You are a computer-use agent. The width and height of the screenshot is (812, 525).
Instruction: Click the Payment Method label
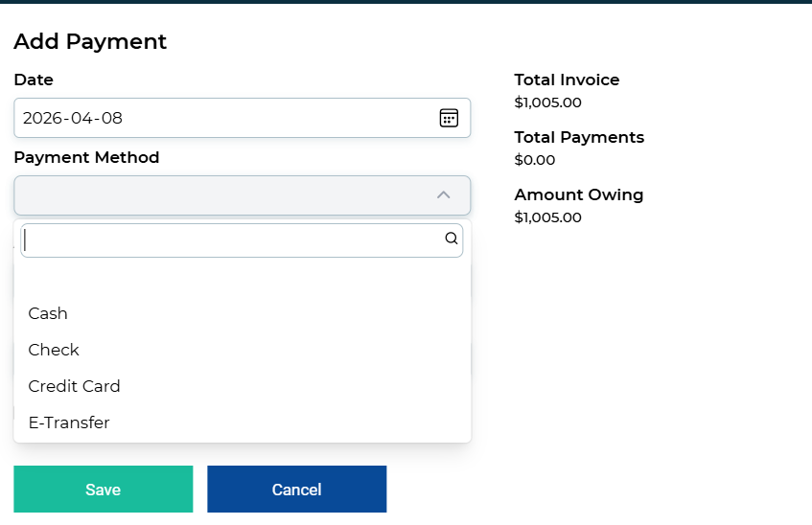click(x=86, y=157)
